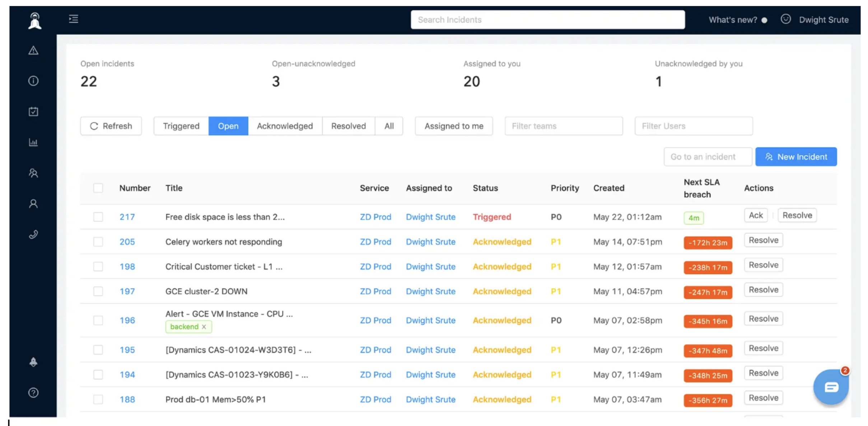
Task: Click the Search Incidents field
Action: (547, 20)
